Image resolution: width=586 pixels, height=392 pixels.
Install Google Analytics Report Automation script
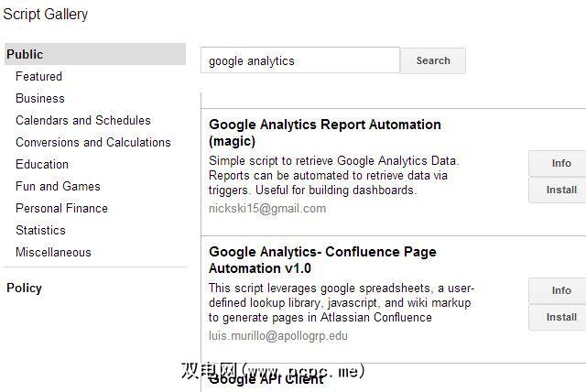click(560, 190)
